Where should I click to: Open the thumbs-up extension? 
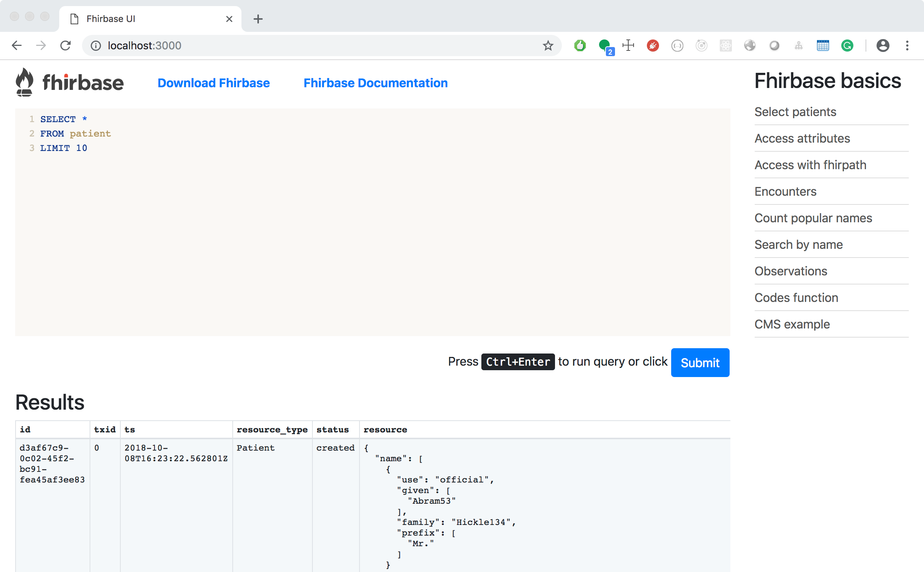coord(580,46)
